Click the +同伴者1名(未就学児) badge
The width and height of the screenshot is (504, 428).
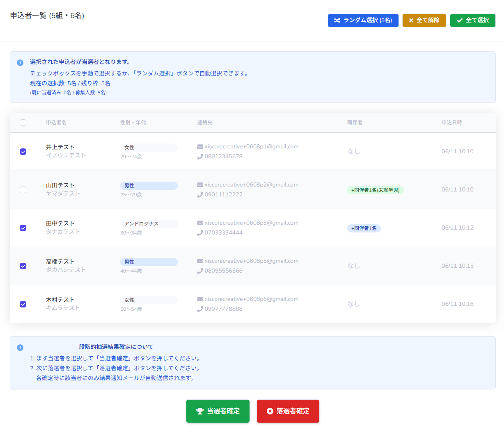pos(376,190)
